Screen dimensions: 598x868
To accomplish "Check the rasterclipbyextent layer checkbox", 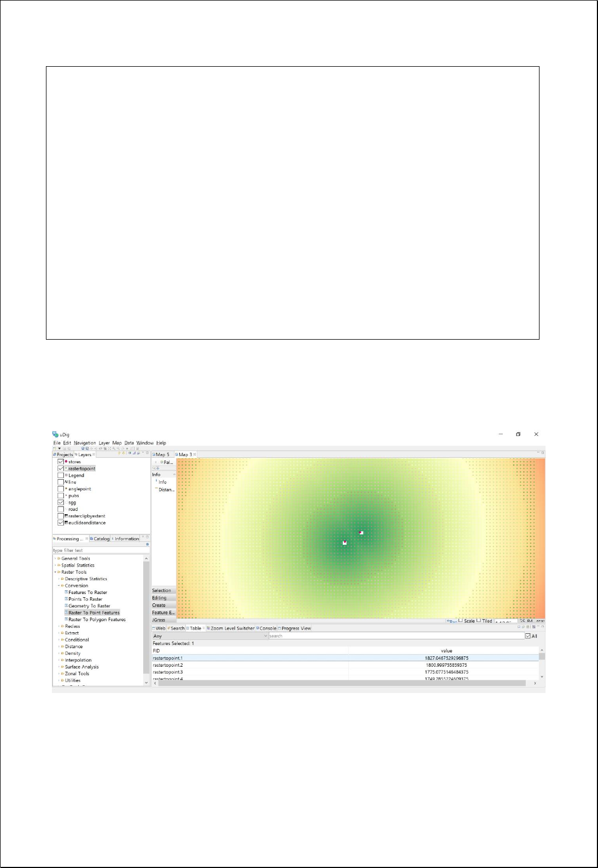I will 61,516.
